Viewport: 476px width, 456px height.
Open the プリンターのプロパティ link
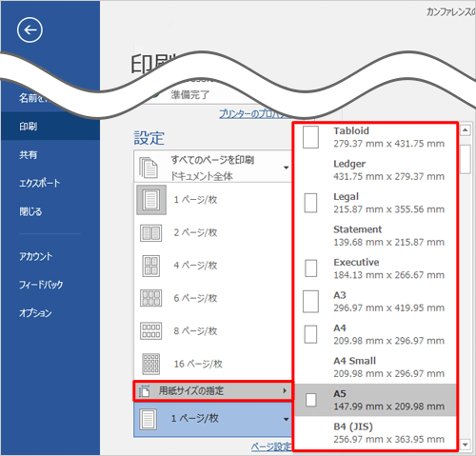pos(254,113)
